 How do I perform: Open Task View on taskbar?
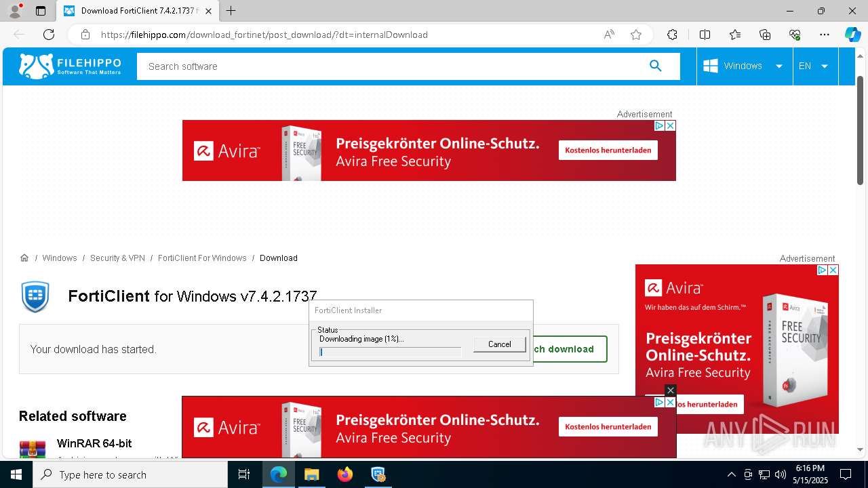click(x=244, y=474)
